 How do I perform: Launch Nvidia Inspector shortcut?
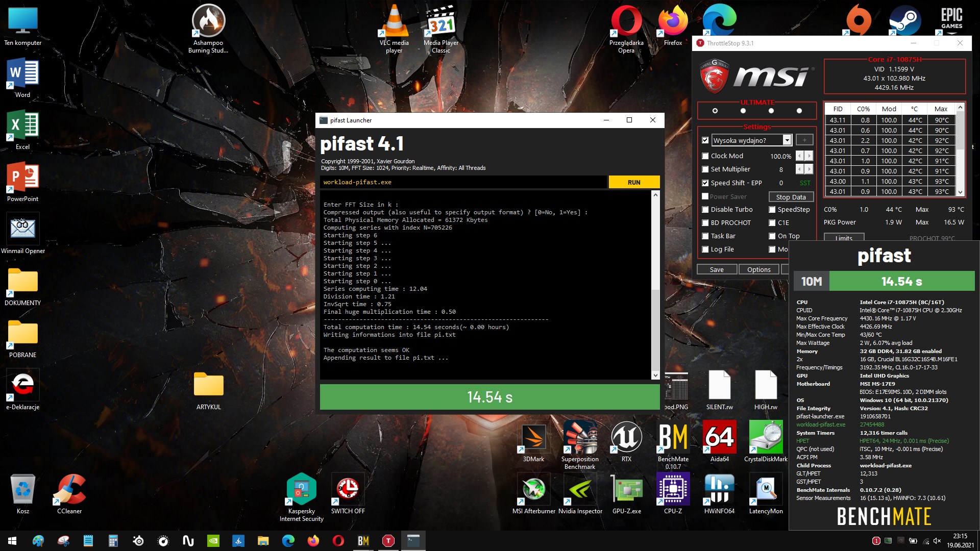(580, 493)
